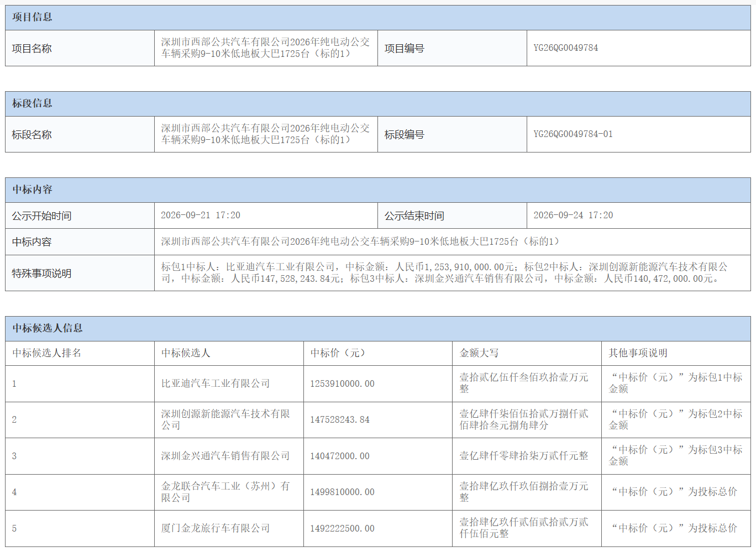The width and height of the screenshot is (756, 552).
Task: Click candidate 金龙联合汽车工业（苏州）有限公司
Action: [225, 492]
